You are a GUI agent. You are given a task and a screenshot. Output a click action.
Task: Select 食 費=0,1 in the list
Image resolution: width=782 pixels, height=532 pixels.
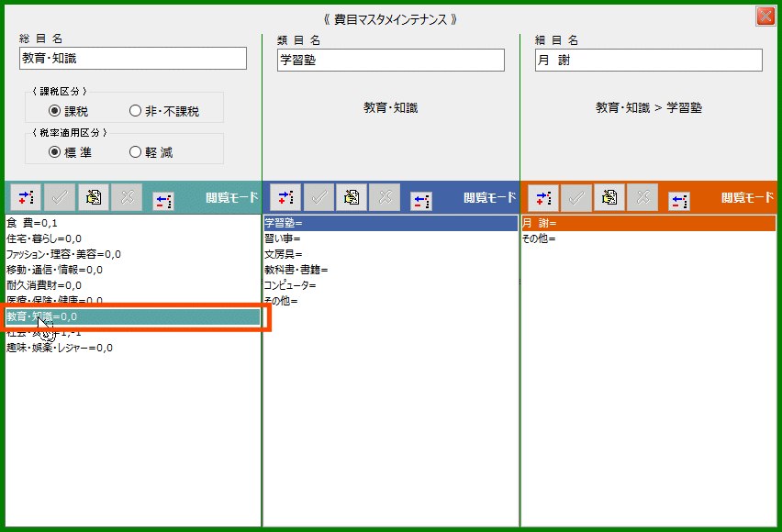133,223
